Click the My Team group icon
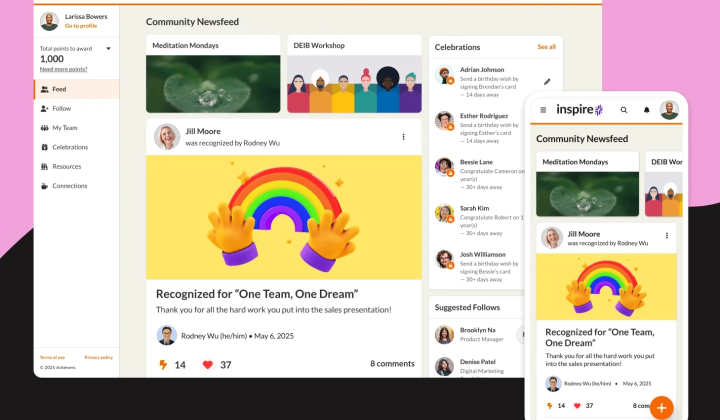 (x=45, y=128)
